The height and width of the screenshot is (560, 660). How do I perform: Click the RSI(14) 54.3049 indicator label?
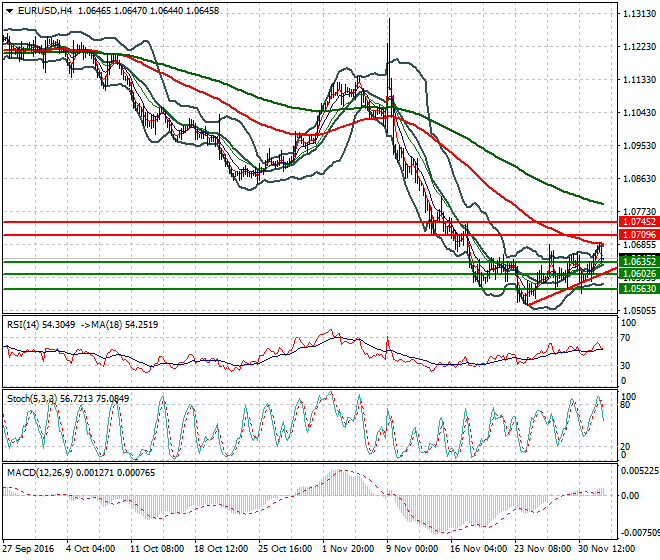pyautogui.click(x=41, y=325)
